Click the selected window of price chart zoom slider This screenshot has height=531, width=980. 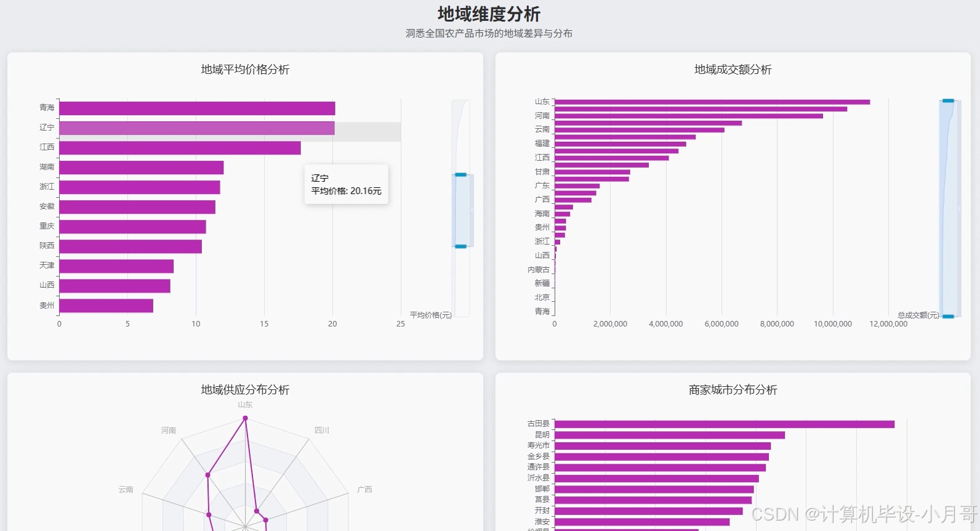(x=460, y=211)
